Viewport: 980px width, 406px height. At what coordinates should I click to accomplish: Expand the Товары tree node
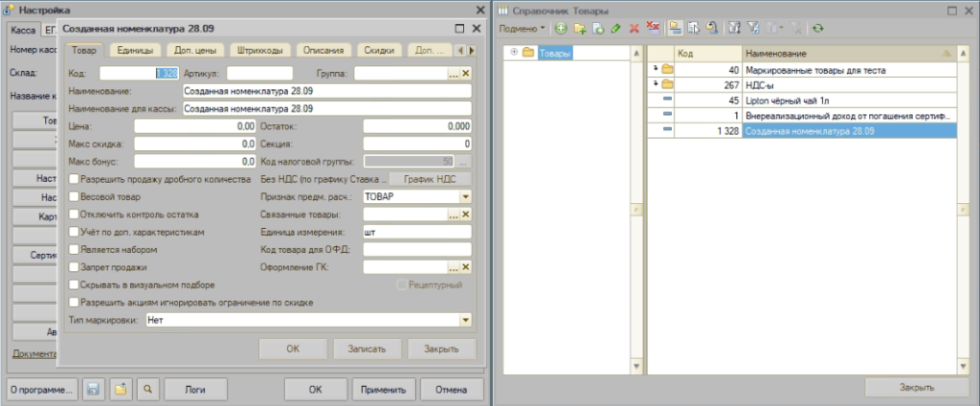(514, 53)
